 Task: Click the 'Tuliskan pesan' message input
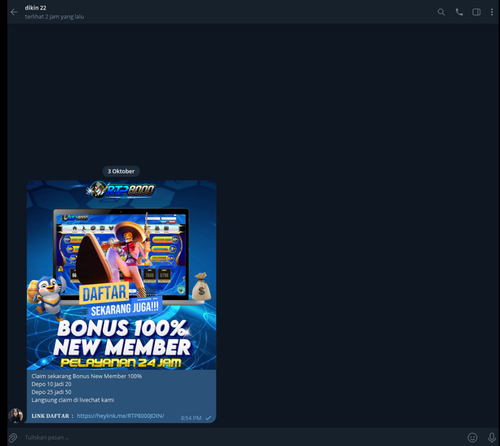243,437
